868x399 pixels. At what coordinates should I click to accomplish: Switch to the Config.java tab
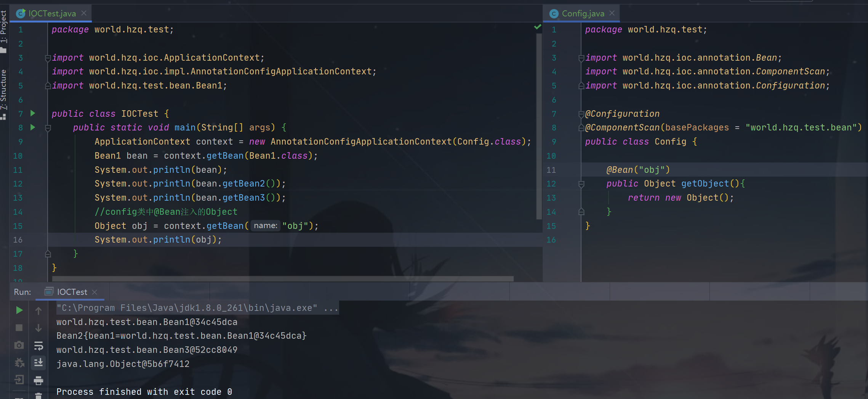[x=583, y=13]
